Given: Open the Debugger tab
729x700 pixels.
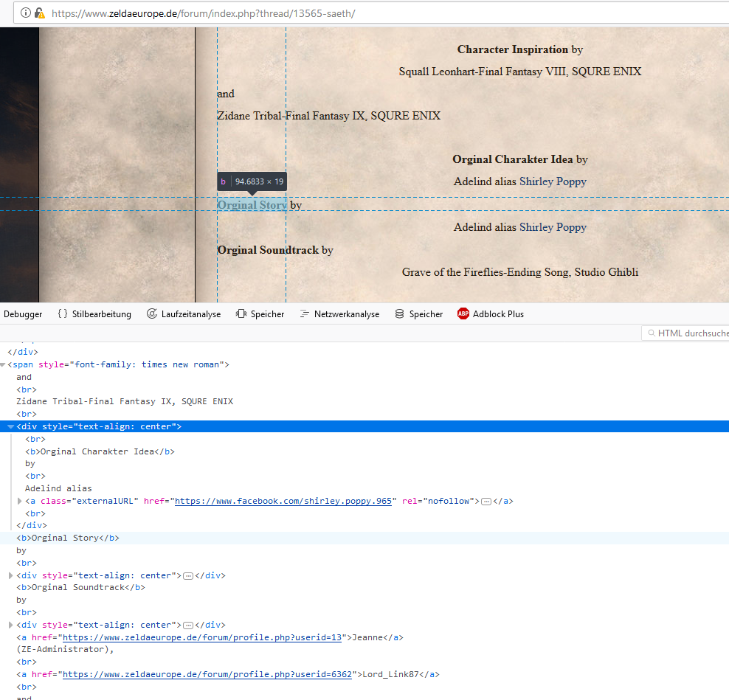Looking at the screenshot, I should (23, 314).
